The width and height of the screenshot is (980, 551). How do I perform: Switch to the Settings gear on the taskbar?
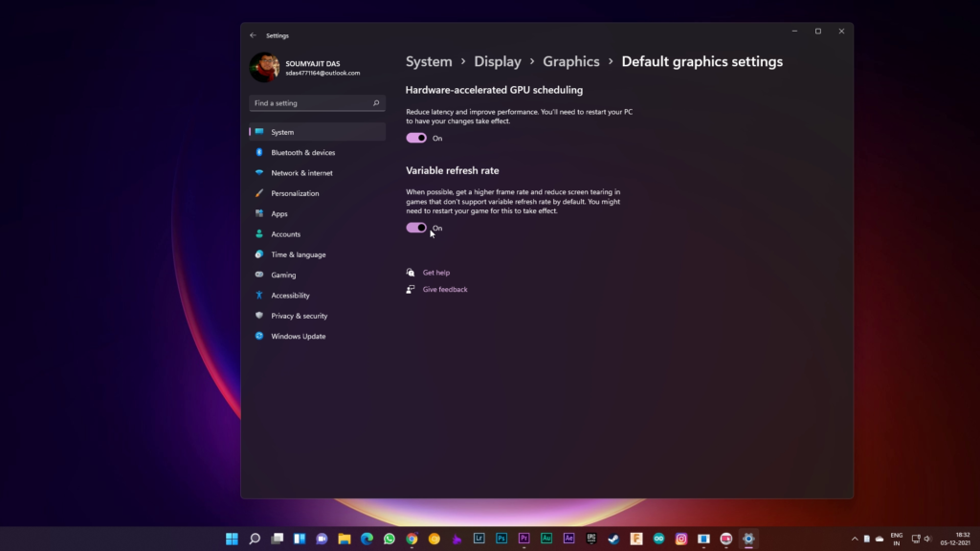coord(748,539)
